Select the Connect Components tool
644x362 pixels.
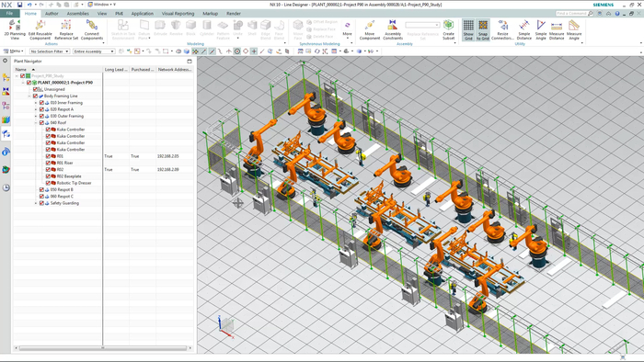pos(92,29)
